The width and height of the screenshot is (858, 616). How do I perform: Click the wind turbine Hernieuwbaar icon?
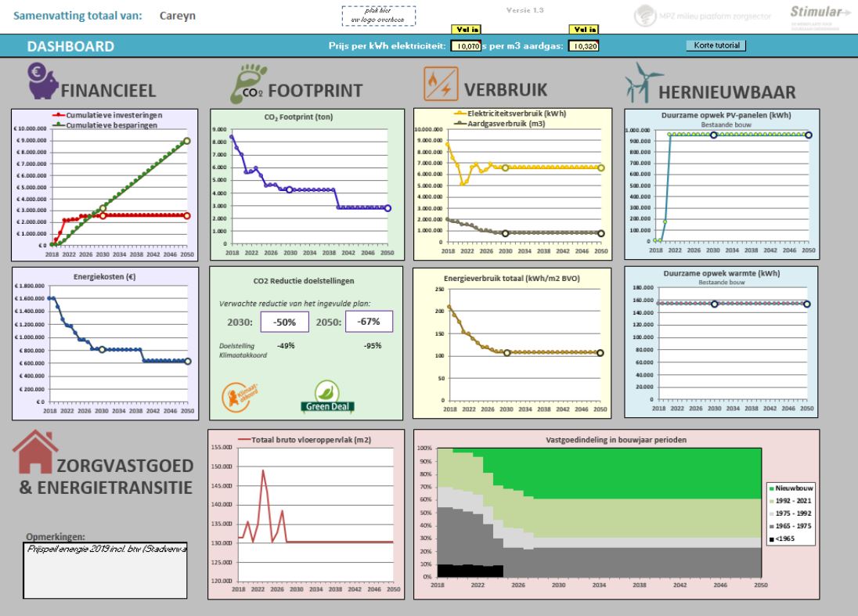pyautogui.click(x=638, y=83)
